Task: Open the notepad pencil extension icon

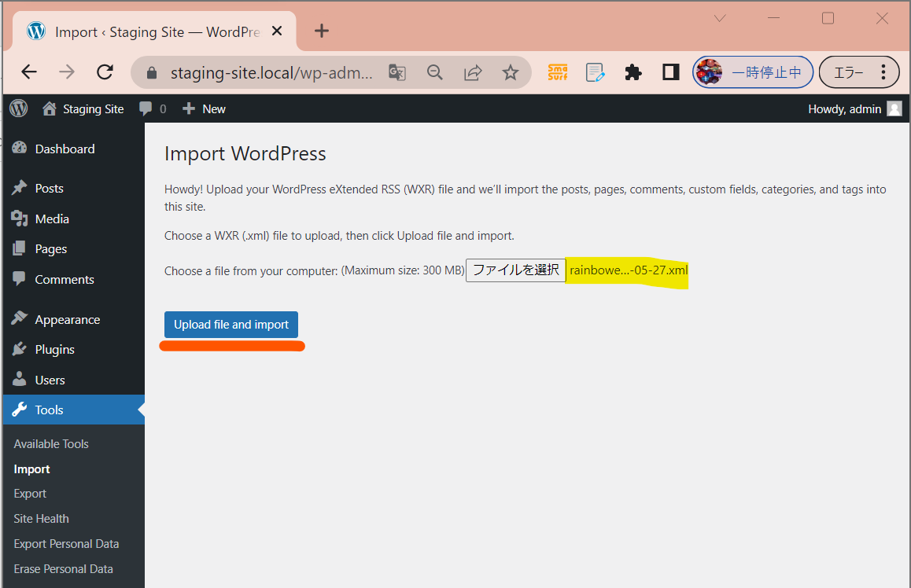Action: [596, 72]
